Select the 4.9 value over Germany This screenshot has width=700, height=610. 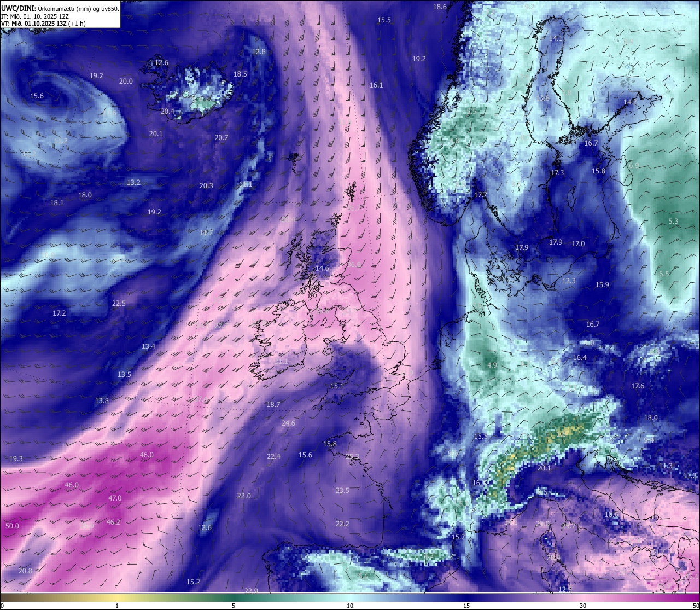(x=492, y=365)
